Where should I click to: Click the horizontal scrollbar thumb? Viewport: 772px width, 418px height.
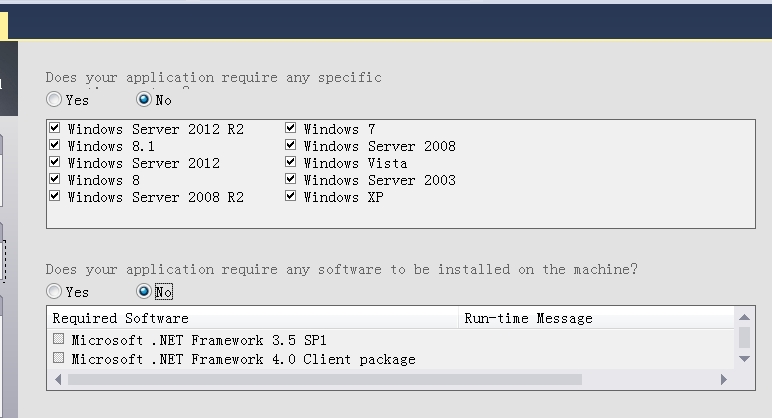point(325,380)
